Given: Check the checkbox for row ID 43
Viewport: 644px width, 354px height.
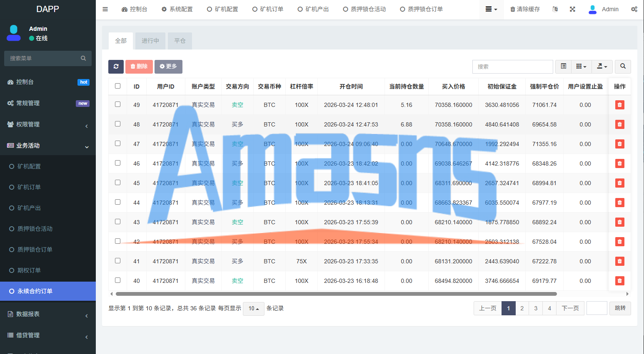Looking at the screenshot, I should point(117,222).
